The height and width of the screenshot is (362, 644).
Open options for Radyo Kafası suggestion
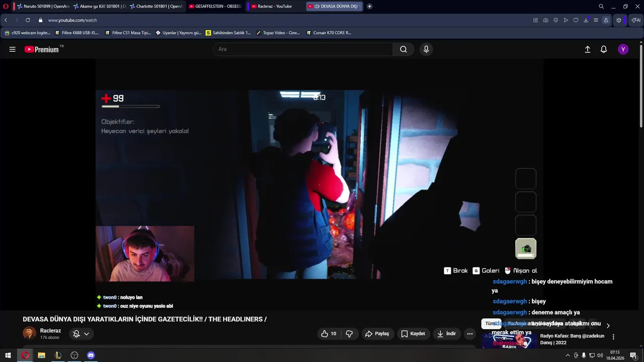613,337
